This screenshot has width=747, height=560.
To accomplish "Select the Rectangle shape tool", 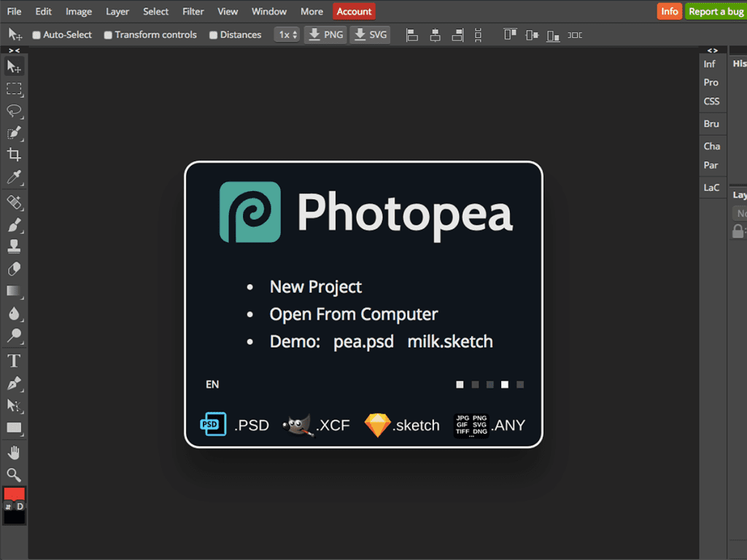I will (14, 427).
